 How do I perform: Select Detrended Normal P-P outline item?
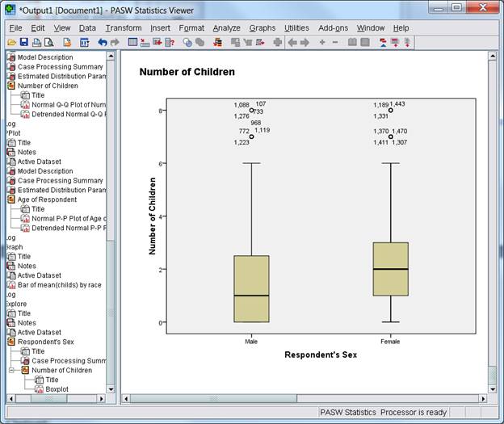coord(69,228)
